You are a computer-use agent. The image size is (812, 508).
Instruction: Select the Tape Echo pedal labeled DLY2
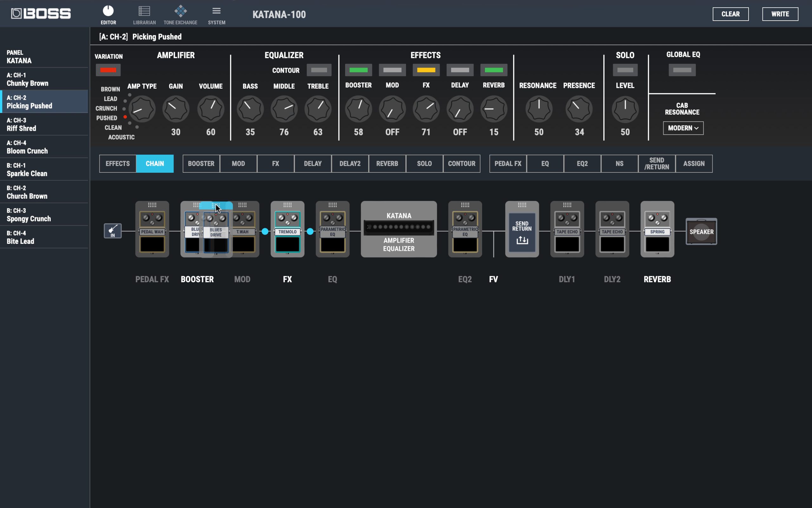tap(612, 229)
